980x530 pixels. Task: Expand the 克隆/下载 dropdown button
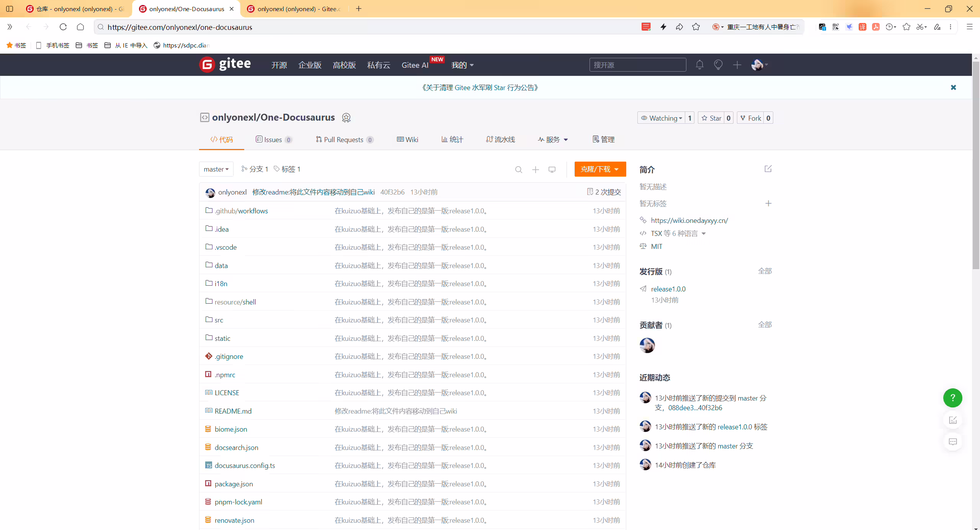click(x=600, y=169)
